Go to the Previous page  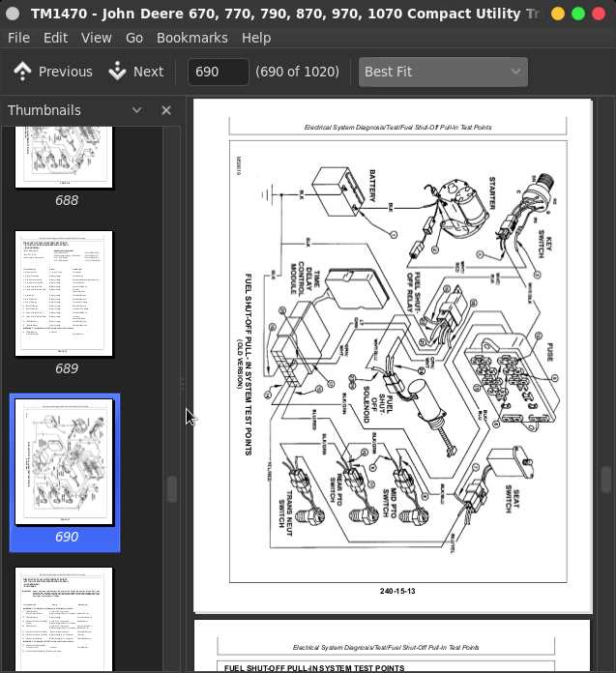(x=53, y=72)
